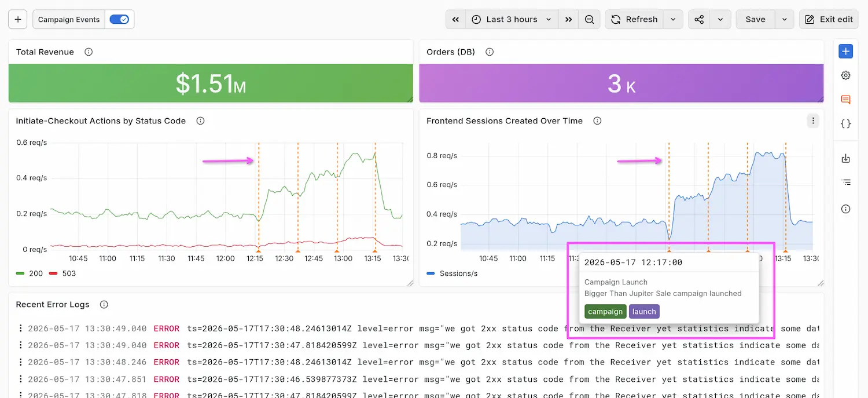Click the Campaign Launch tooltip heading
The image size is (868, 398).
616,282
